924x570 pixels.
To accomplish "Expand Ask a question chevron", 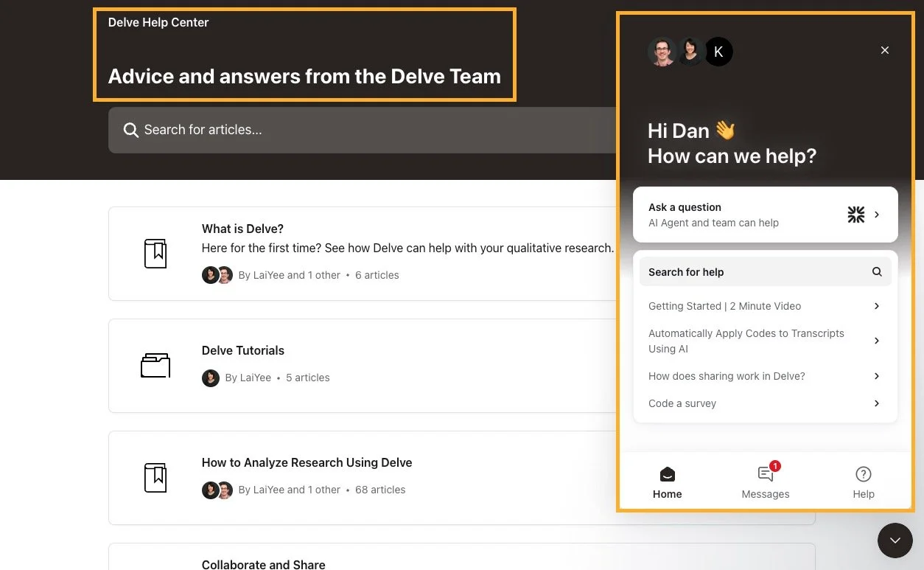I will tap(877, 215).
